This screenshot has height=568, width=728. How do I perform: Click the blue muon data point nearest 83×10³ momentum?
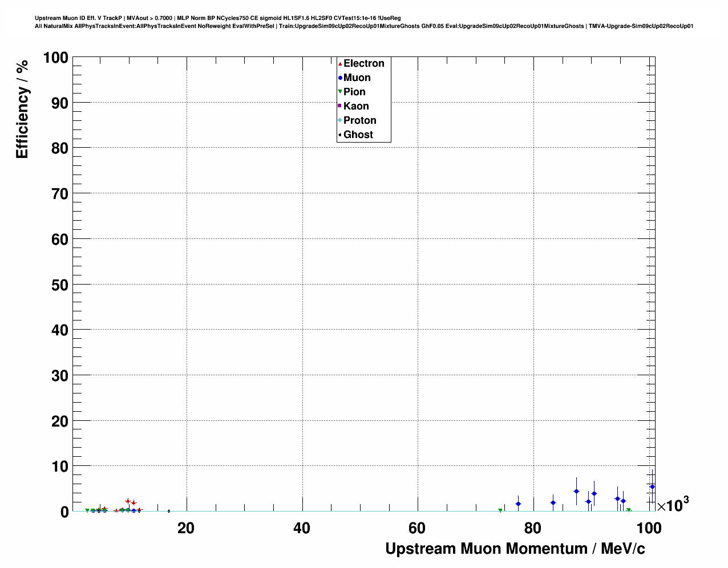pos(553,502)
